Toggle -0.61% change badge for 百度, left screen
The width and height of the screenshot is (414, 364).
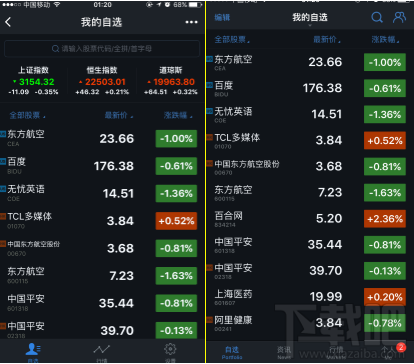pyautogui.click(x=176, y=166)
